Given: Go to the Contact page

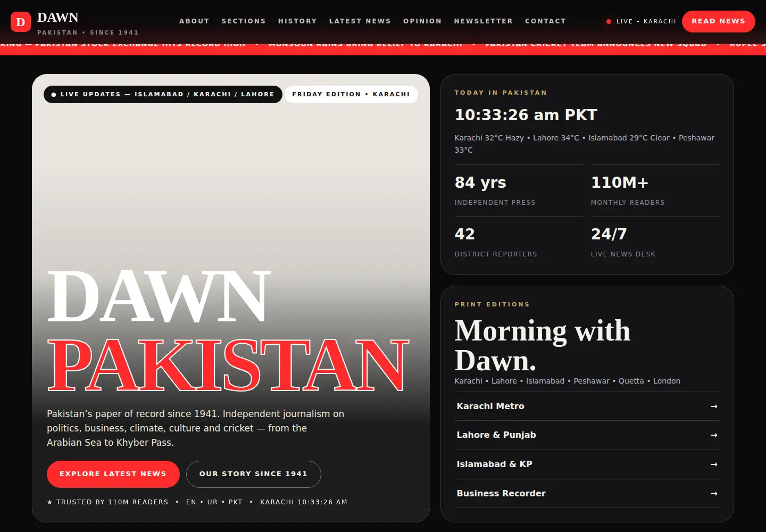Looking at the screenshot, I should 545,21.
